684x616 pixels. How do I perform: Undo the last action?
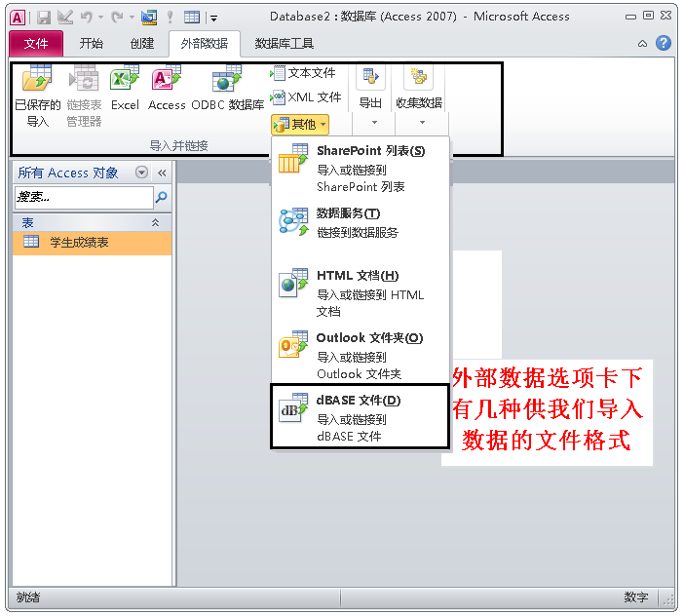87,18
